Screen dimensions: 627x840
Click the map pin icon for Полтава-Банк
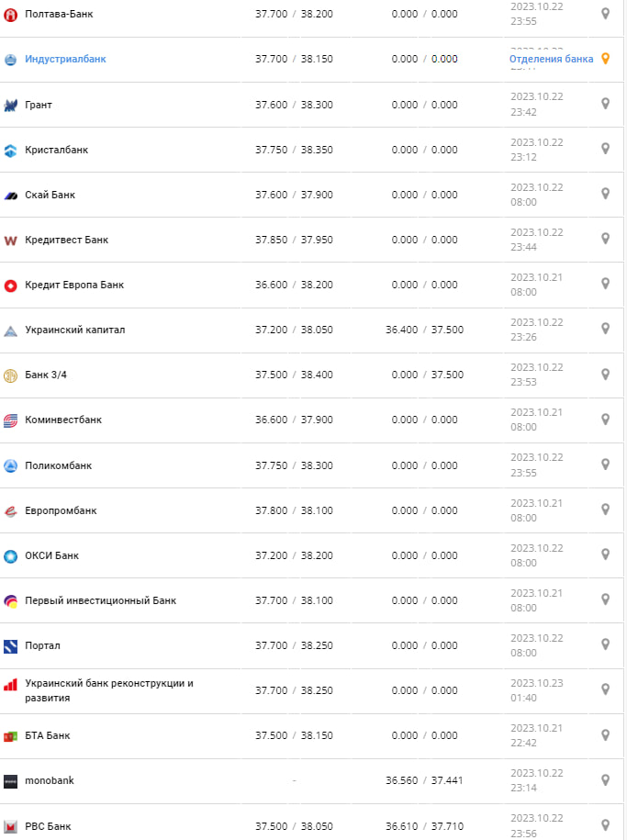pos(605,14)
